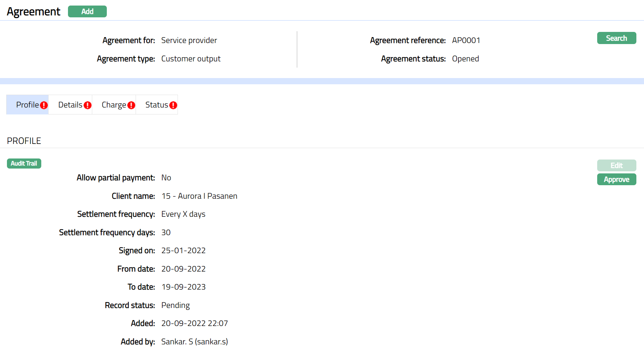The image size is (644, 352).
Task: Click the Opened agreement status value
Action: [x=465, y=59]
